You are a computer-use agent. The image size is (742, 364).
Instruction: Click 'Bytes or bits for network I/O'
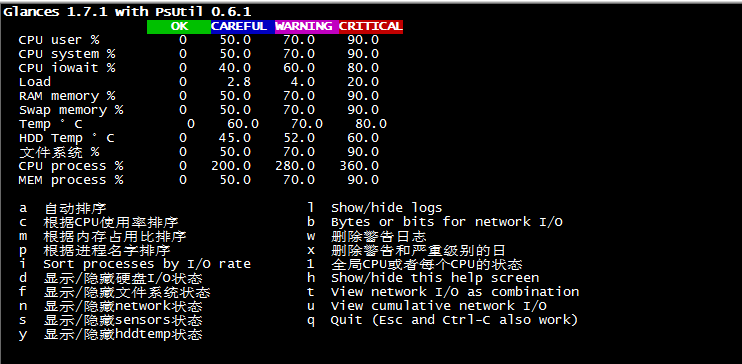click(x=447, y=222)
